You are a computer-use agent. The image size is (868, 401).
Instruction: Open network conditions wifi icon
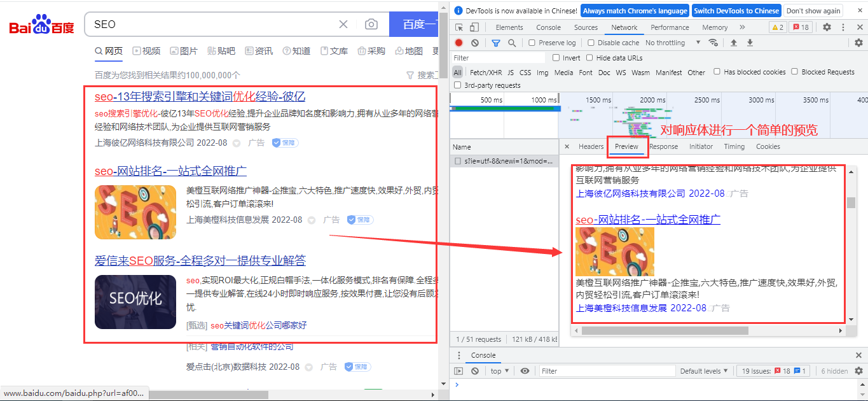pos(713,43)
